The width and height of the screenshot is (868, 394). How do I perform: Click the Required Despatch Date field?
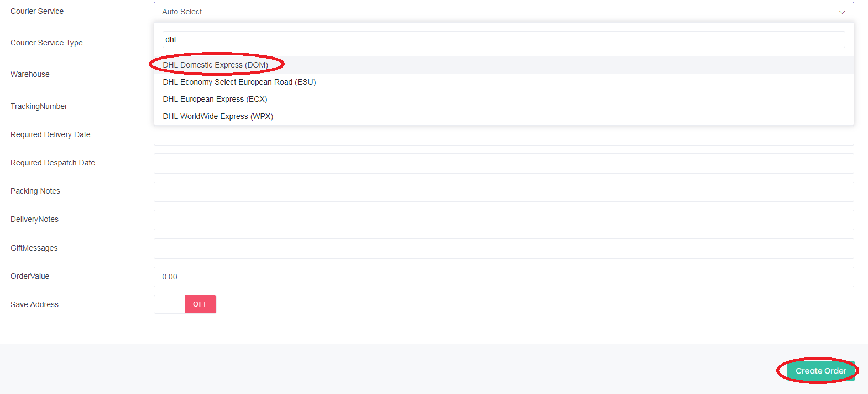click(504, 163)
